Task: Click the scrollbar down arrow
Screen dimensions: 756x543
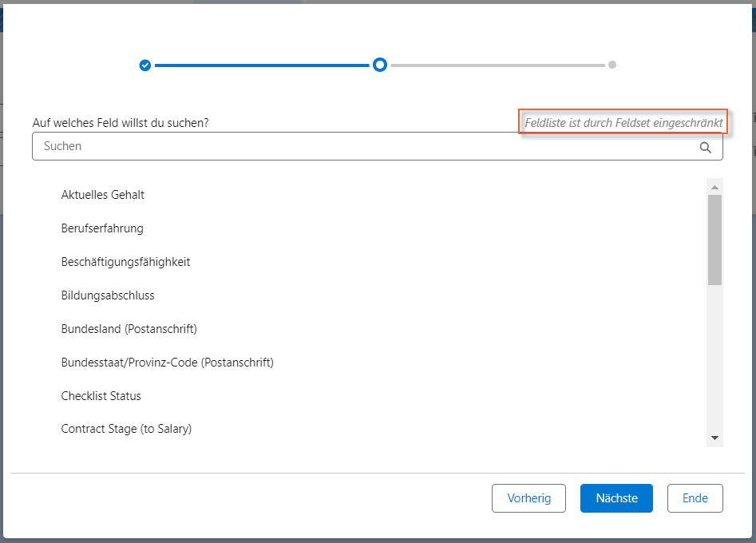Action: (714, 438)
